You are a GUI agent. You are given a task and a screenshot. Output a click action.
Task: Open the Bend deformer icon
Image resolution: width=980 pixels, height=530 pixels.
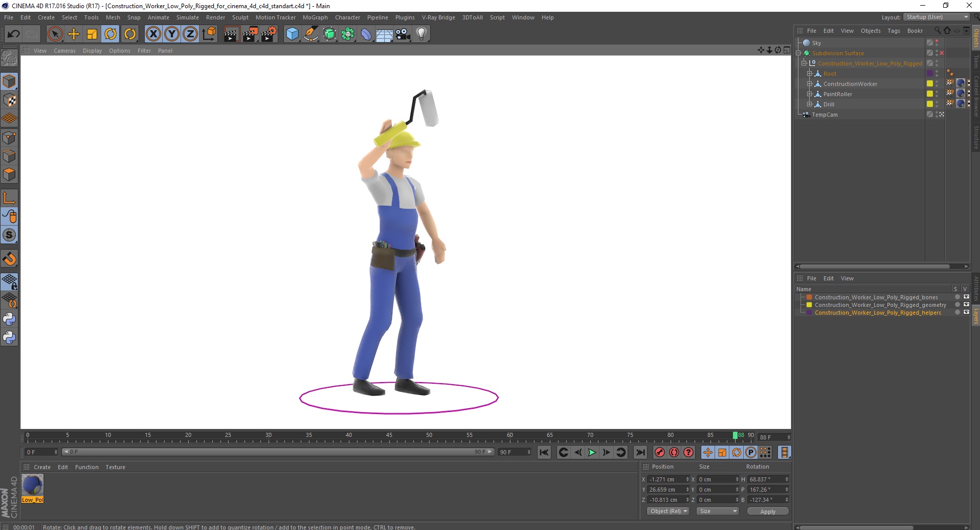pos(367,34)
